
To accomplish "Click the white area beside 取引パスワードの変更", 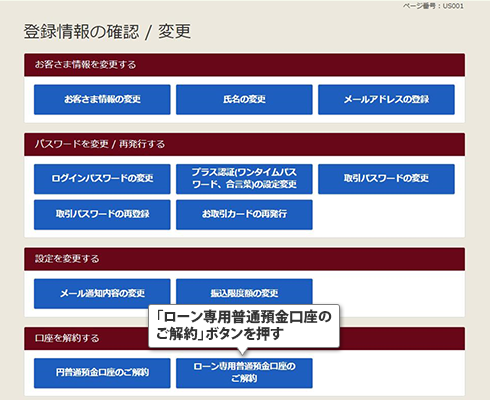I will tap(386, 214).
